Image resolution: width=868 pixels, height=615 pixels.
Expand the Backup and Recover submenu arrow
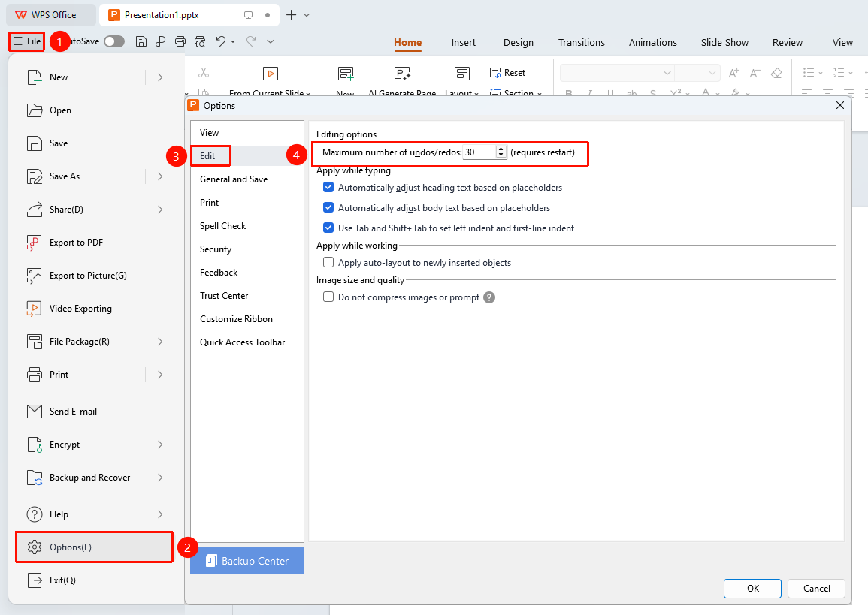pyautogui.click(x=160, y=478)
